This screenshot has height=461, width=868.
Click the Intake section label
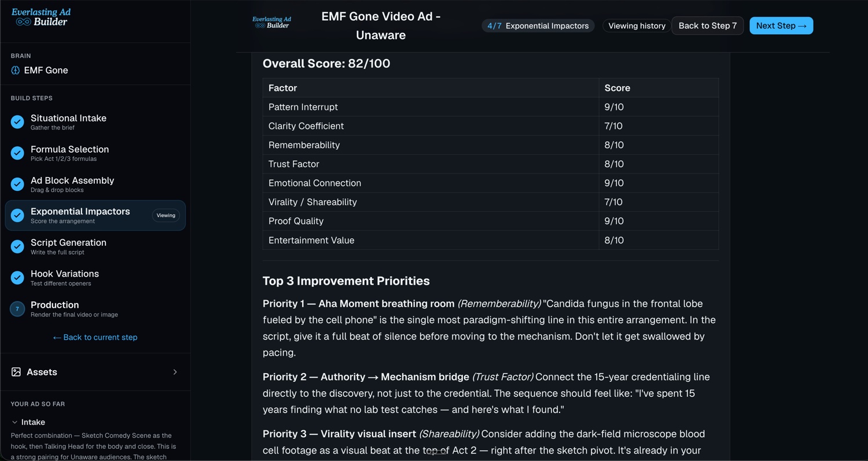(x=33, y=422)
